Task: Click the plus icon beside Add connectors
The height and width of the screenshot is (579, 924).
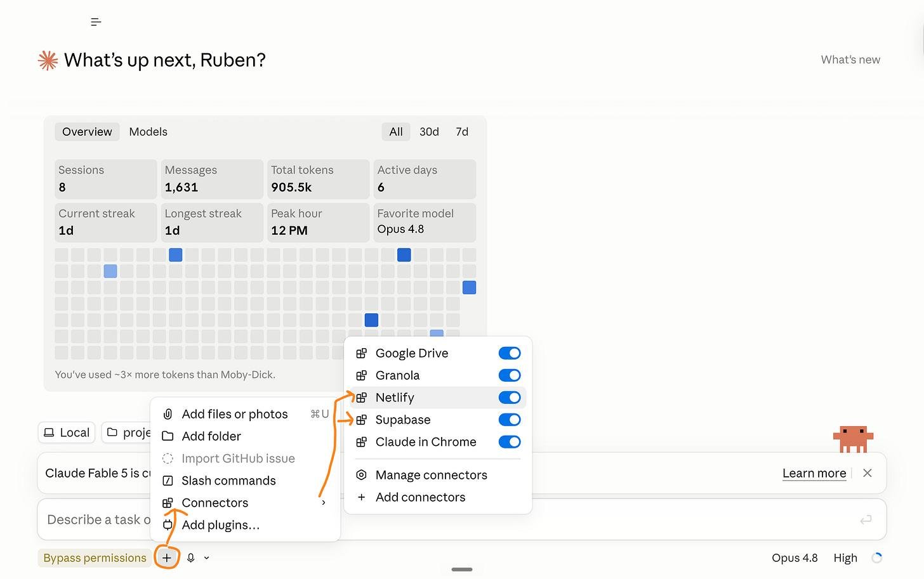Action: pyautogui.click(x=362, y=497)
